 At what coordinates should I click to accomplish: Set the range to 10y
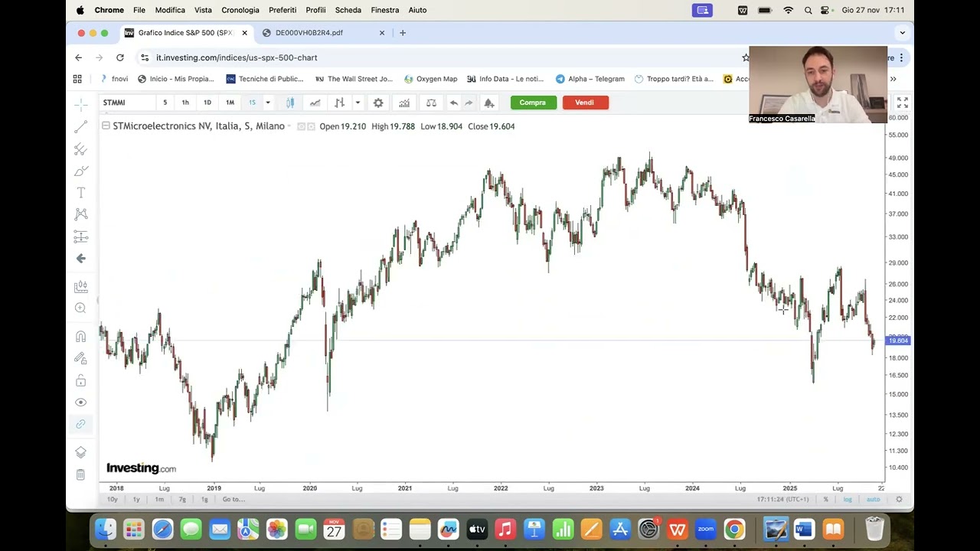tap(113, 499)
